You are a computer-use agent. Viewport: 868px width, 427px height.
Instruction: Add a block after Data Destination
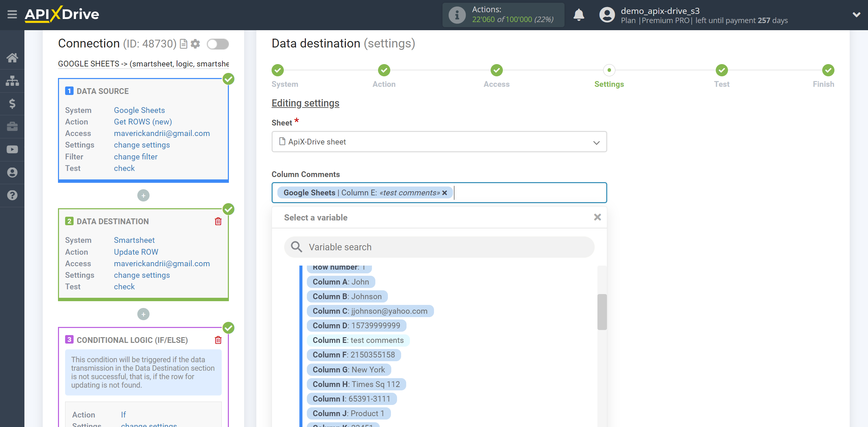point(143,314)
